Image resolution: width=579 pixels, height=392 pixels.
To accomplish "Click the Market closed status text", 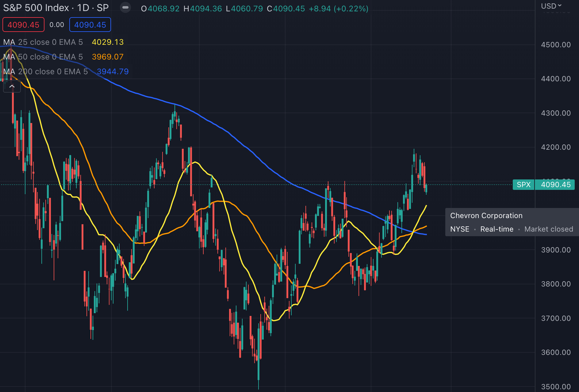I will pyautogui.click(x=548, y=229).
